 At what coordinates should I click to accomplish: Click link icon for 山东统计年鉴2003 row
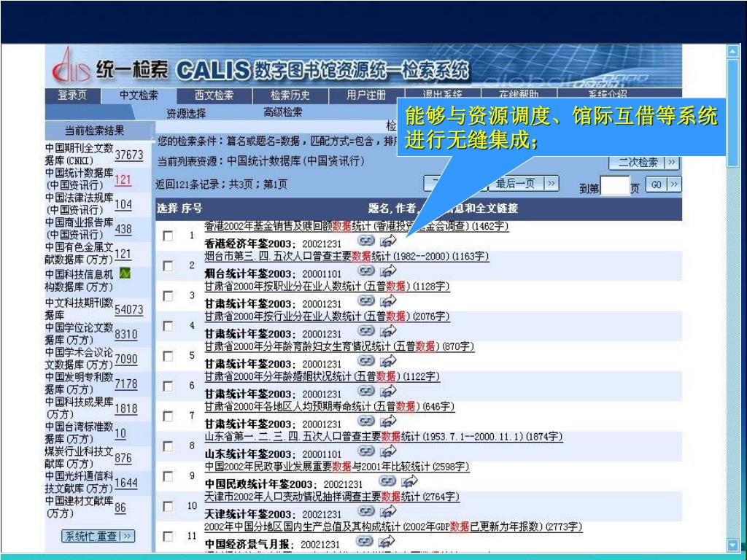[366, 451]
